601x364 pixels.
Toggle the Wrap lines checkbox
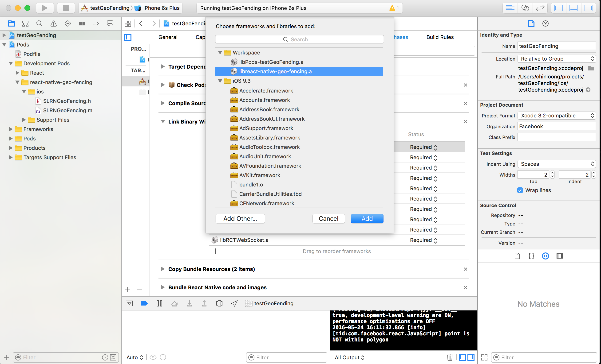[x=520, y=190]
